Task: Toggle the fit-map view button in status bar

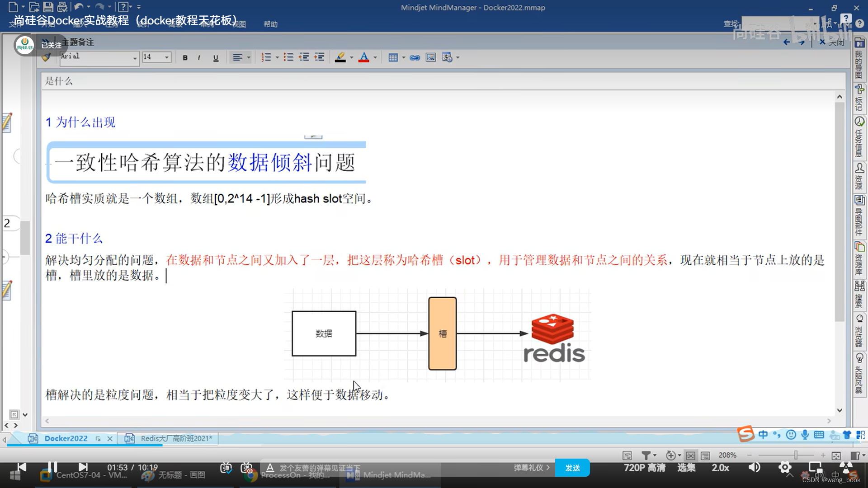Action: pyautogui.click(x=835, y=455)
